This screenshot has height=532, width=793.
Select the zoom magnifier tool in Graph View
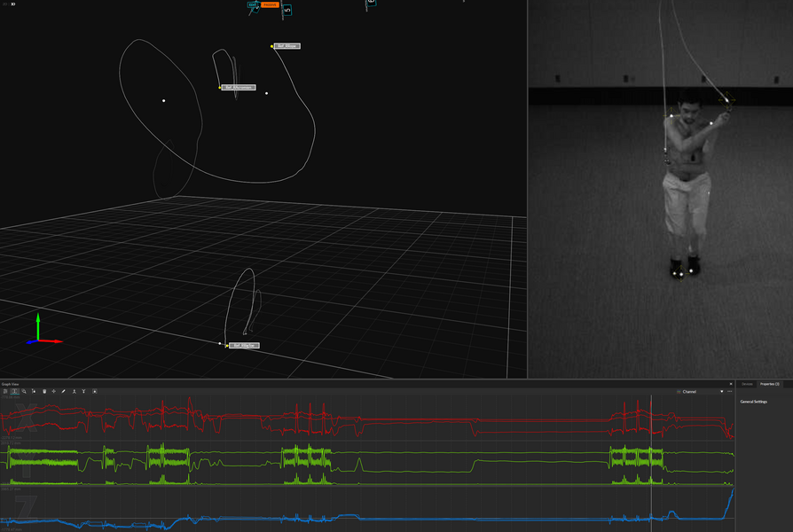(24, 391)
